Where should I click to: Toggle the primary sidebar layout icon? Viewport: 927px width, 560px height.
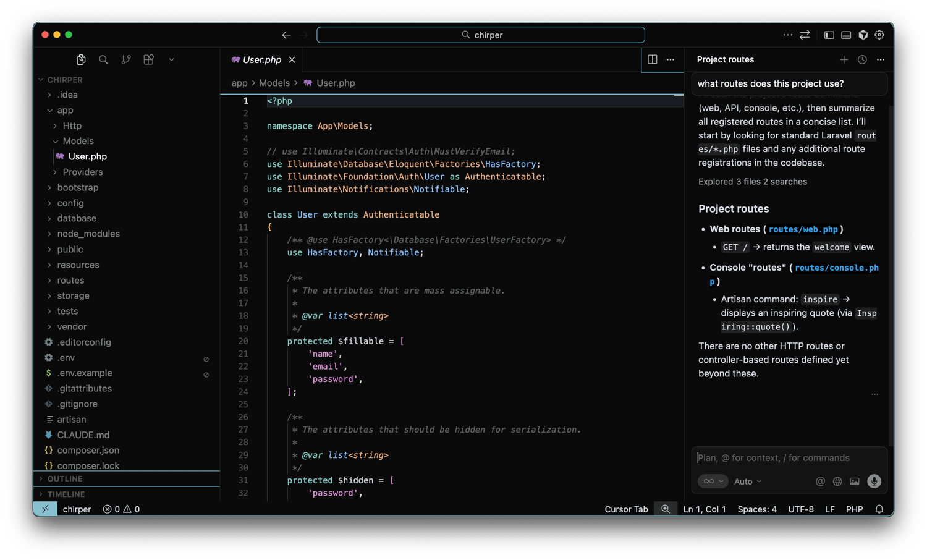(829, 35)
